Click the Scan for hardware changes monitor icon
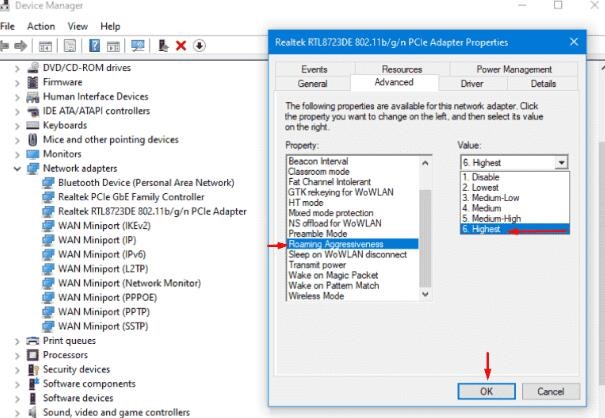The height and width of the screenshot is (418, 605). click(138, 46)
